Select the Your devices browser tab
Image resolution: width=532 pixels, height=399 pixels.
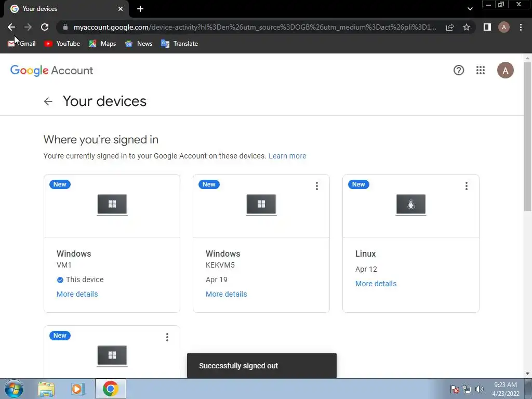point(66,9)
